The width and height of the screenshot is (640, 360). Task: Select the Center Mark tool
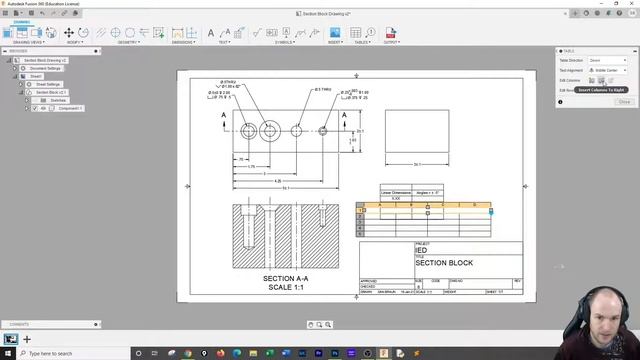pyautogui.click(x=116, y=33)
